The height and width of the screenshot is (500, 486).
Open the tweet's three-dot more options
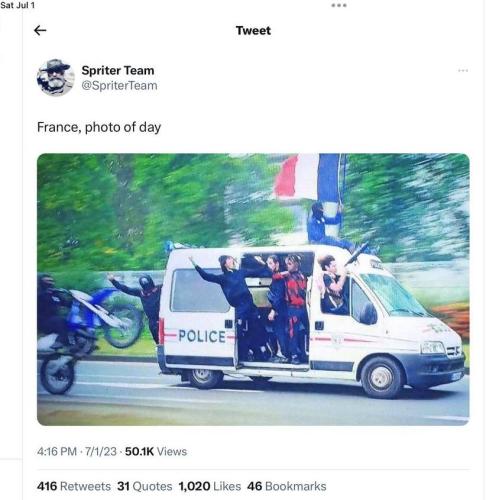click(463, 71)
